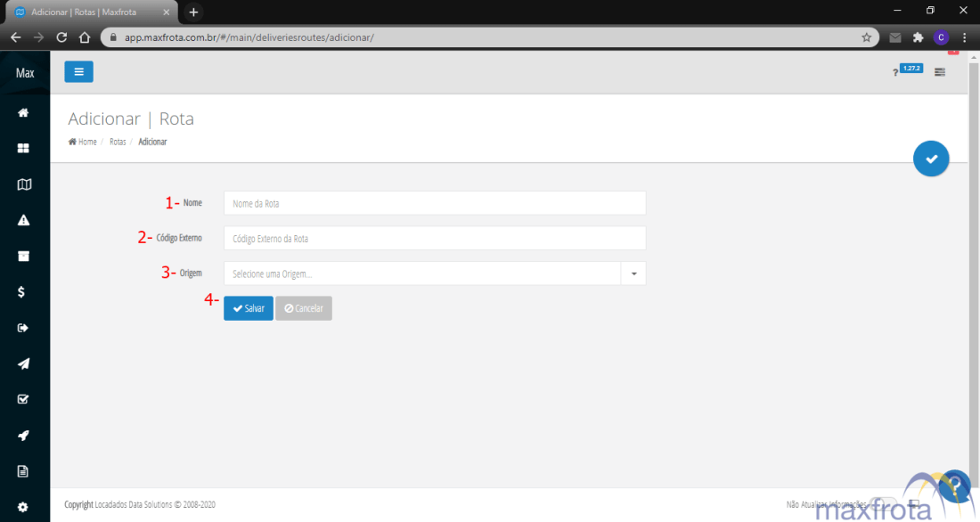Click the blue round checkmark floating button
The height and width of the screenshot is (522, 980).
coord(931,159)
